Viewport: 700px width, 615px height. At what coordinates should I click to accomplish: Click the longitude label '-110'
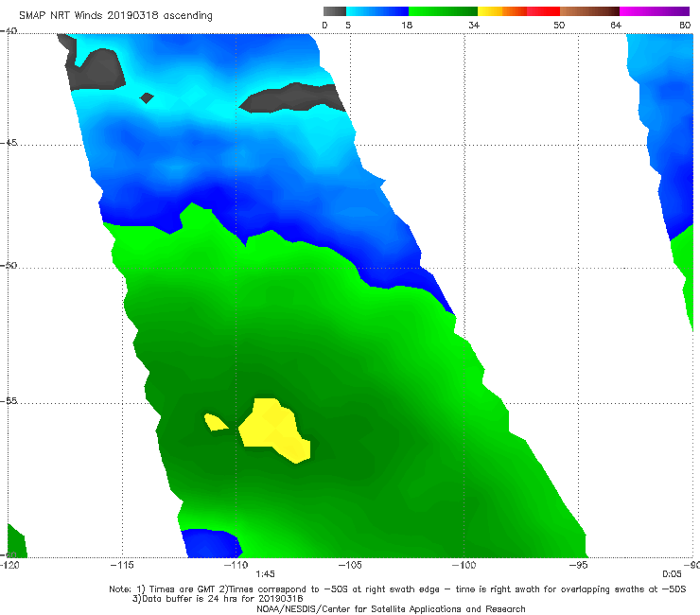tap(236, 565)
